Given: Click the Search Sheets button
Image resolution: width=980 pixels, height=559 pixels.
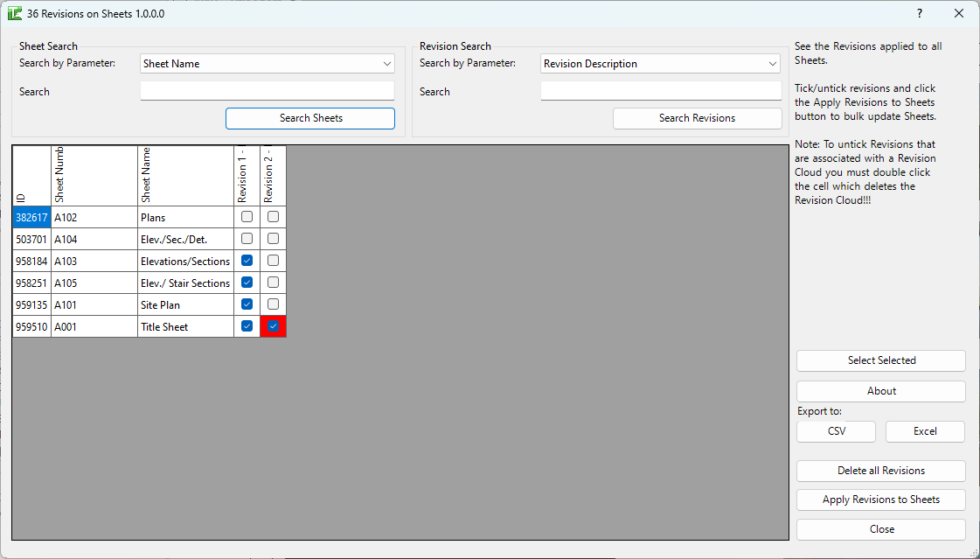Looking at the screenshot, I should (309, 118).
